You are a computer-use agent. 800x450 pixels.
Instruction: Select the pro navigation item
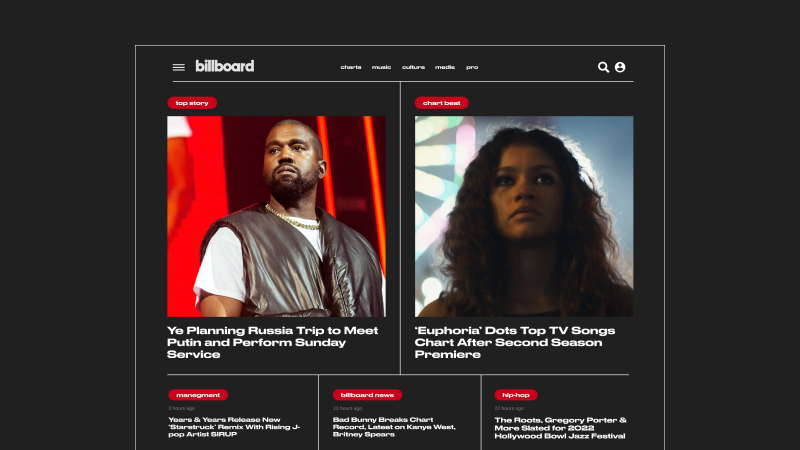(472, 67)
